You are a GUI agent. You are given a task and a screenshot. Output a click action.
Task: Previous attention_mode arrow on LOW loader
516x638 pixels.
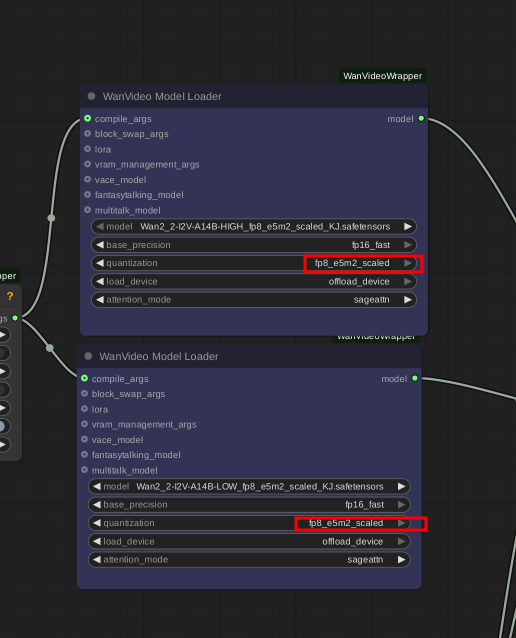point(96,560)
